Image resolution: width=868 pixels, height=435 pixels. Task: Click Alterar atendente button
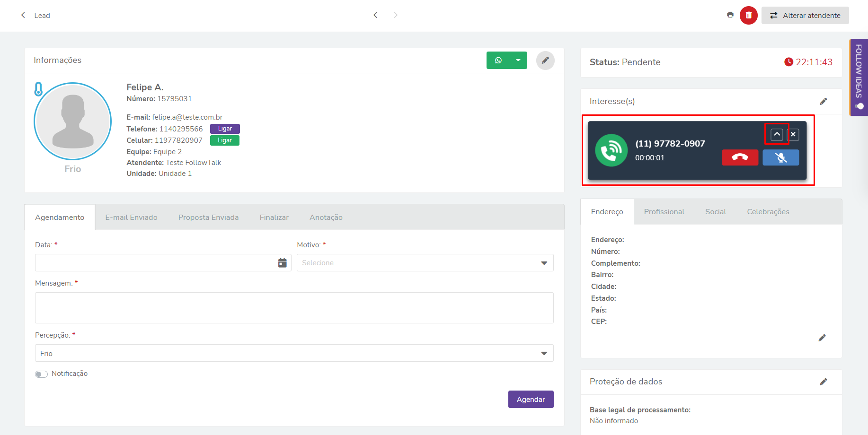point(805,15)
